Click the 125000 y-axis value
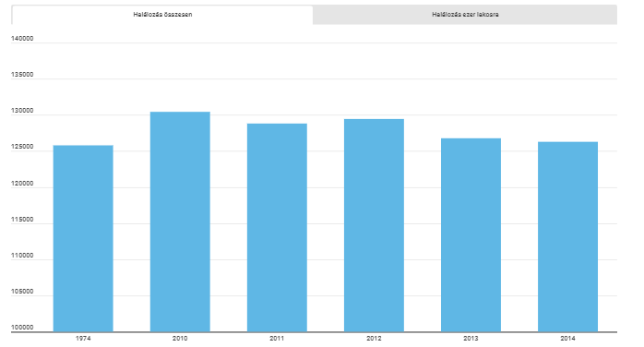The image size is (644, 347). click(22, 147)
